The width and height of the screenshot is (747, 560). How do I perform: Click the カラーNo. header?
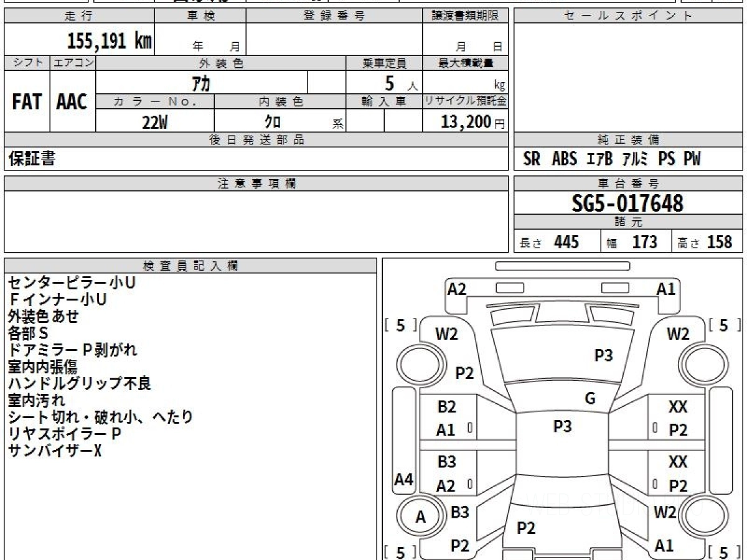click(x=155, y=101)
